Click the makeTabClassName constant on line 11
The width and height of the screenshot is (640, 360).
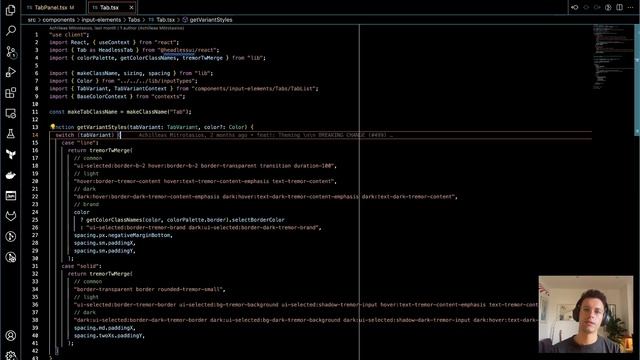[92, 112]
